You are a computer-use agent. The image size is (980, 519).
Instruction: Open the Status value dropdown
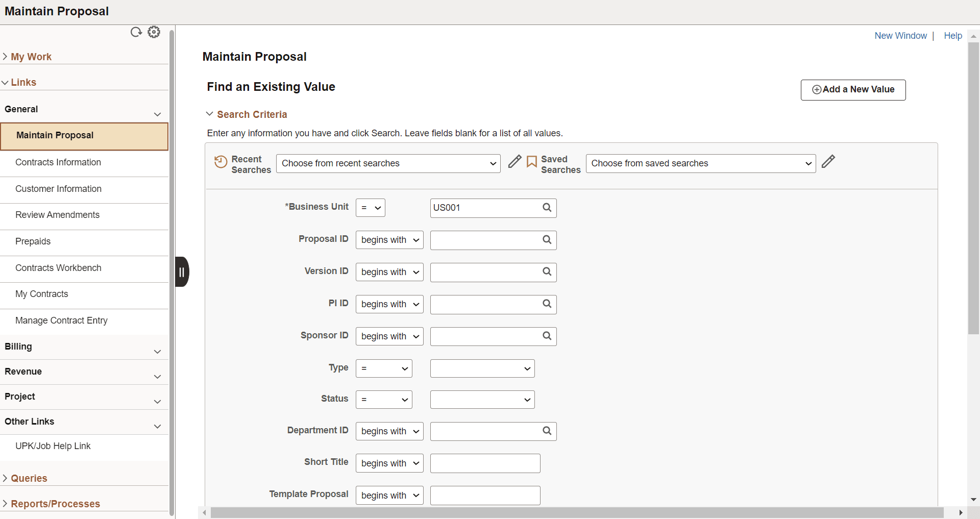point(482,400)
